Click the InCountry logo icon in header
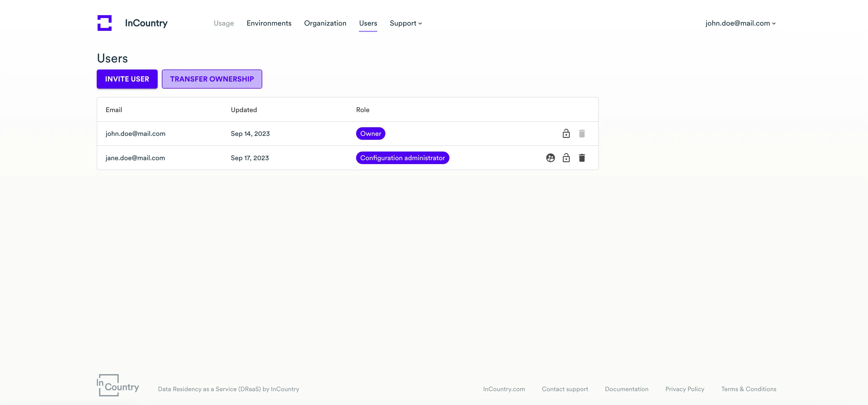The image size is (868, 405). point(105,23)
